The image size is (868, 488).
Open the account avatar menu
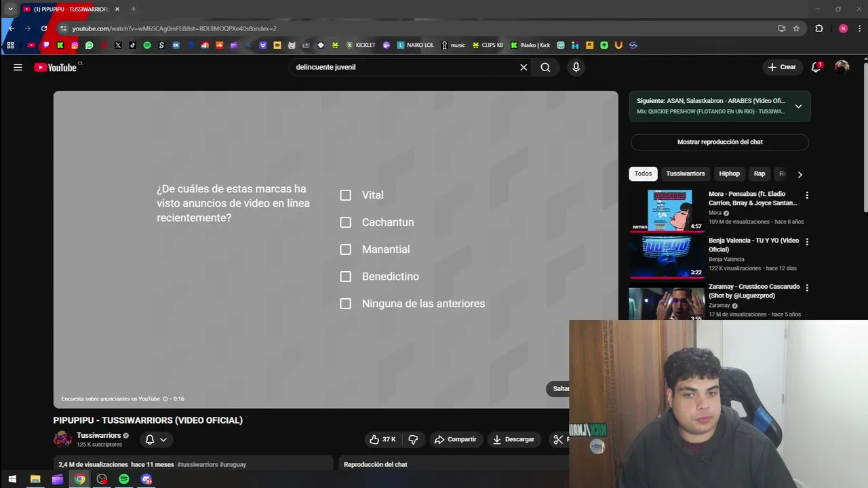coord(842,67)
